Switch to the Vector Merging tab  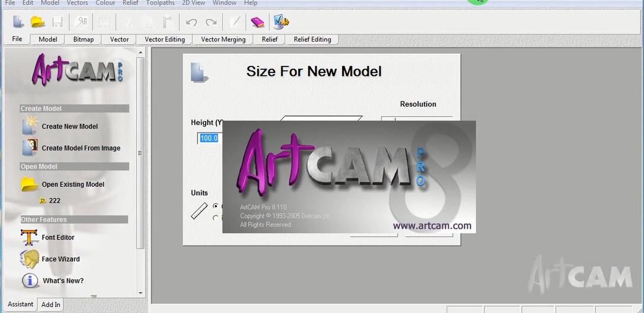coord(223,40)
